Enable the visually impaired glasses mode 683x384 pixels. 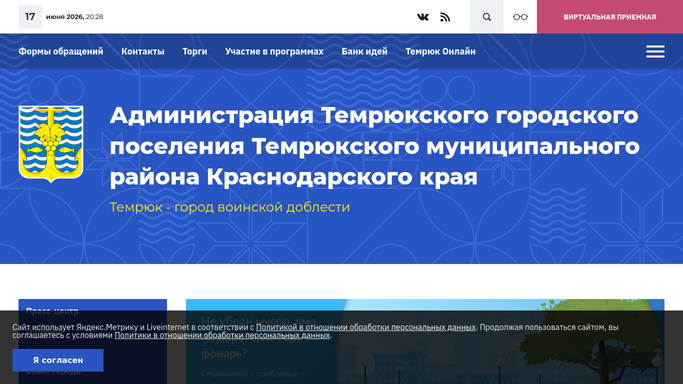pyautogui.click(x=520, y=17)
